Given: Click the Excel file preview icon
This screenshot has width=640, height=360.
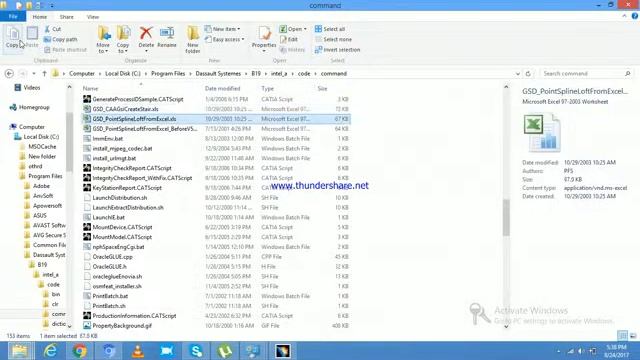Looking at the screenshot, I should [x=542, y=133].
